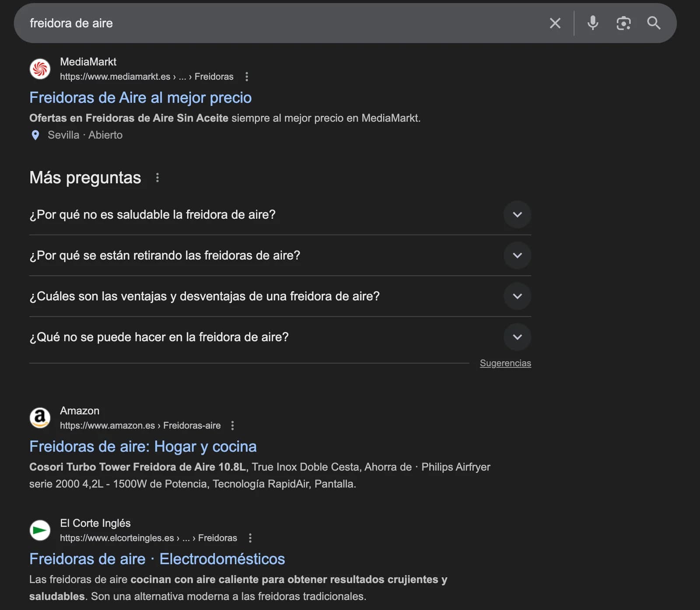
Task: Open three-dot menu beside Más preguntas
Action: coord(157,178)
